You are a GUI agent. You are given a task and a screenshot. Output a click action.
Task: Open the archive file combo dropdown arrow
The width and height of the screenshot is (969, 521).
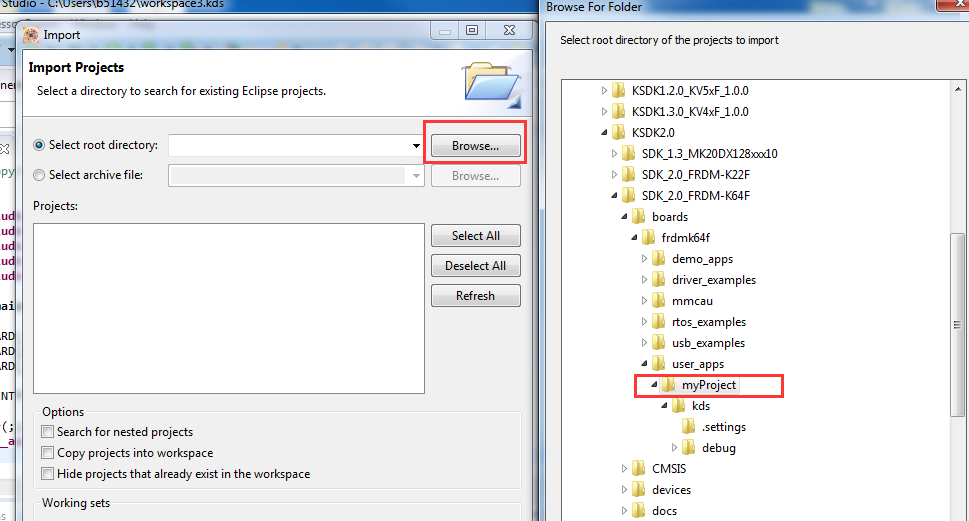[x=416, y=176]
